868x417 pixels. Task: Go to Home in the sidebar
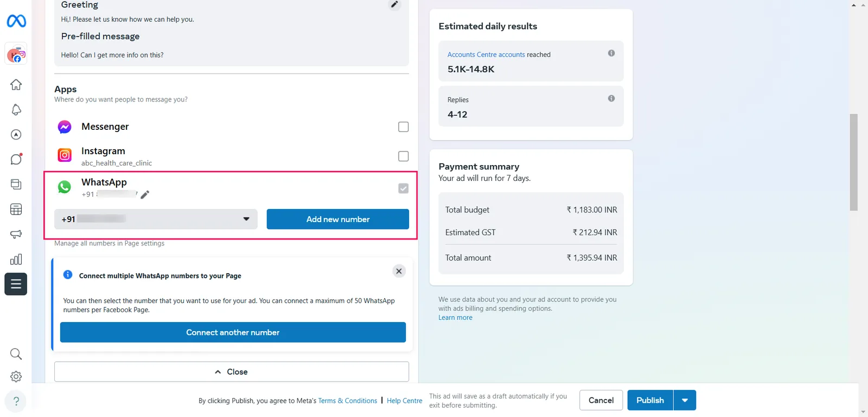coord(16,85)
